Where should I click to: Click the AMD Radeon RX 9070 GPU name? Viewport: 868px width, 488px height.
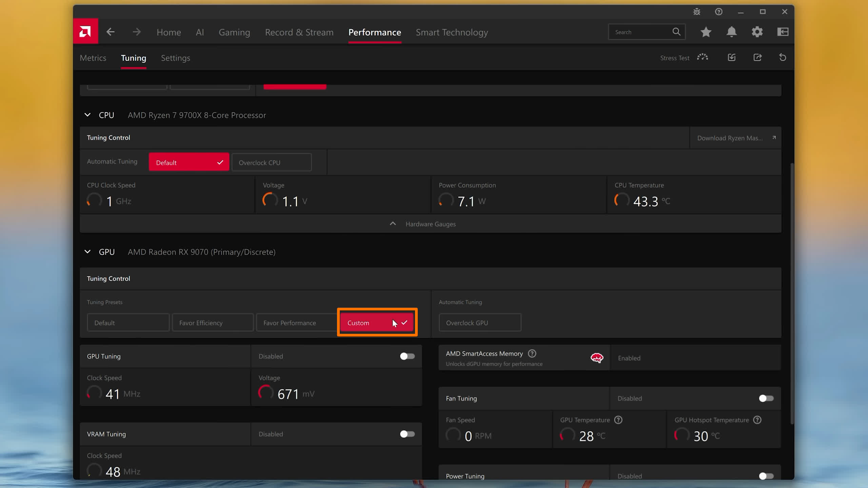click(201, 252)
